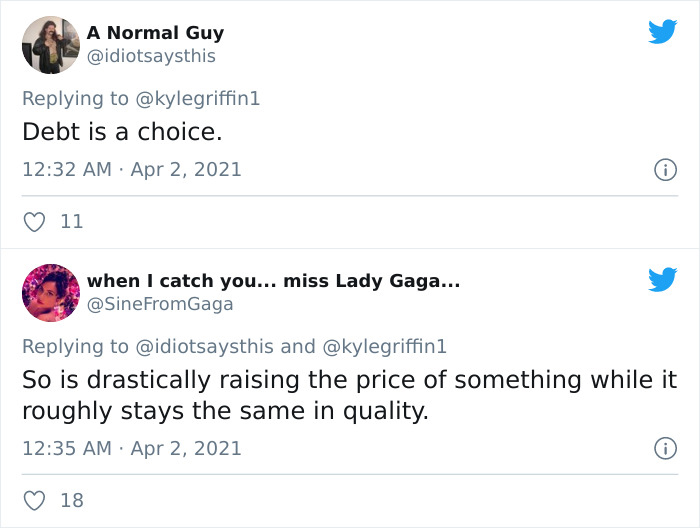The image size is (700, 528).
Task: Click the 18 likes count
Action: [72, 501]
